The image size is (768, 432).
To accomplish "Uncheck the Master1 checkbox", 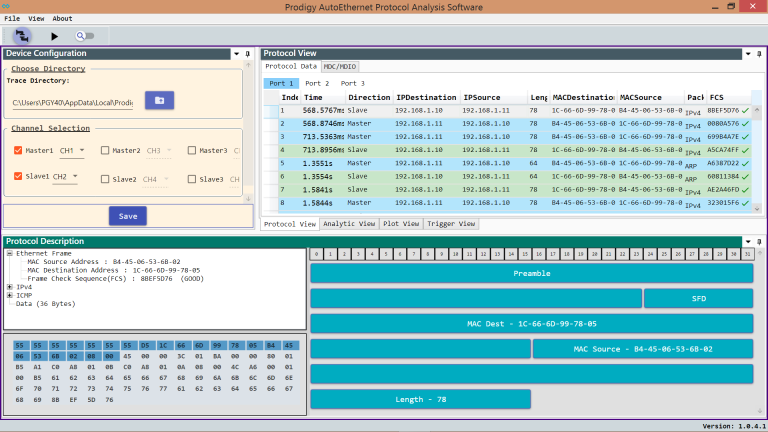I will [18, 150].
